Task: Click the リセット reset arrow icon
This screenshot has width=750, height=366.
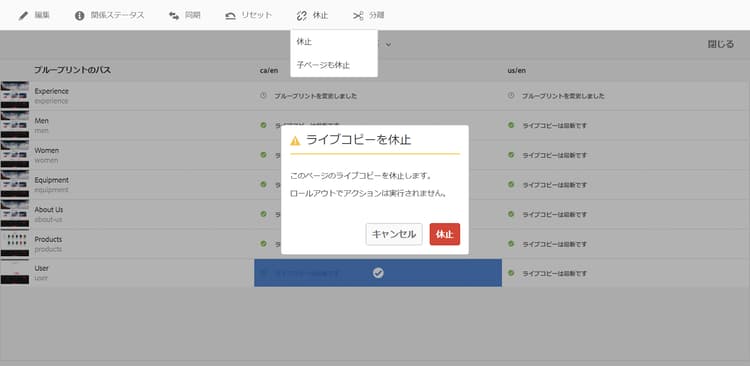Action: pos(230,16)
